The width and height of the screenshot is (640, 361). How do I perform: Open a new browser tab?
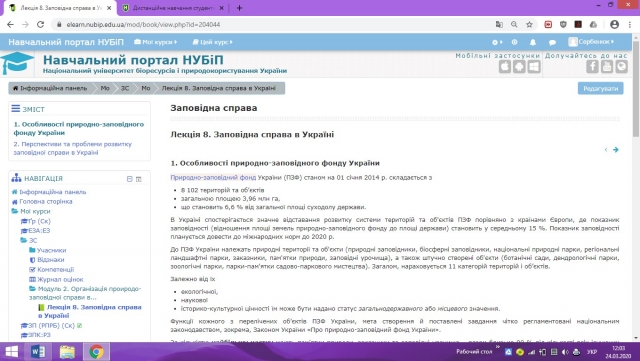coord(239,8)
